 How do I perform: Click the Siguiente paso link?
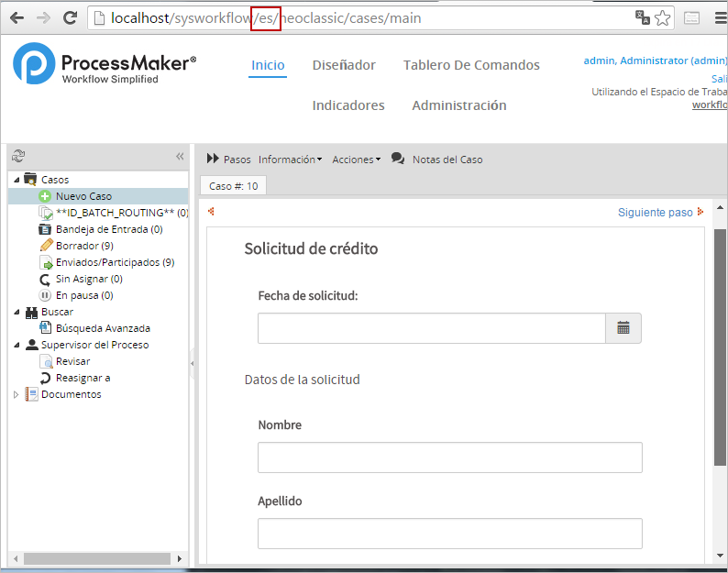(x=655, y=212)
